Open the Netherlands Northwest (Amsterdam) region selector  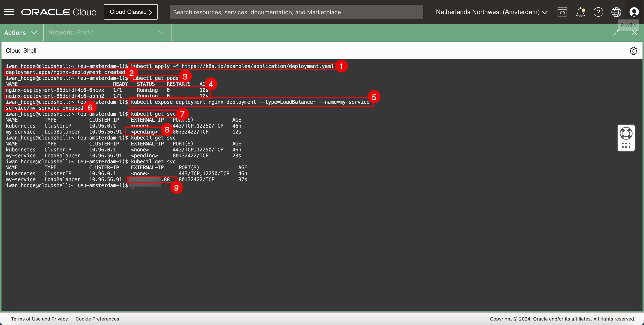492,12
